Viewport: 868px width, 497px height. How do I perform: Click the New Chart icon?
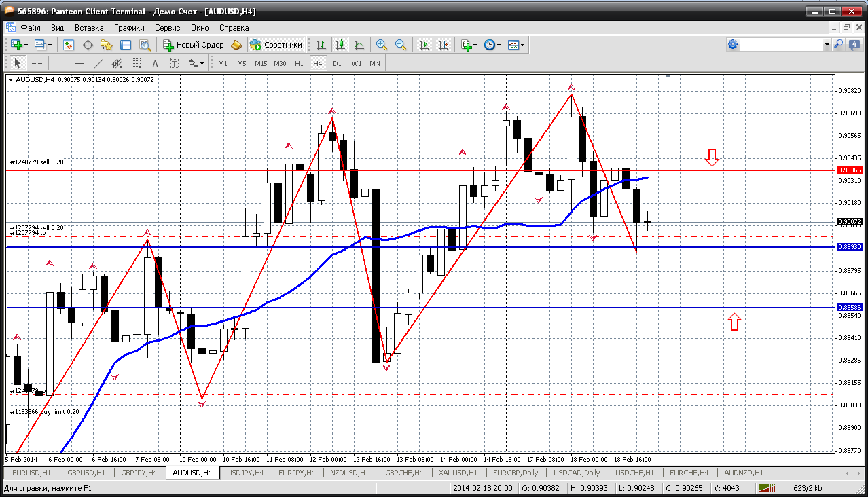pos(16,45)
